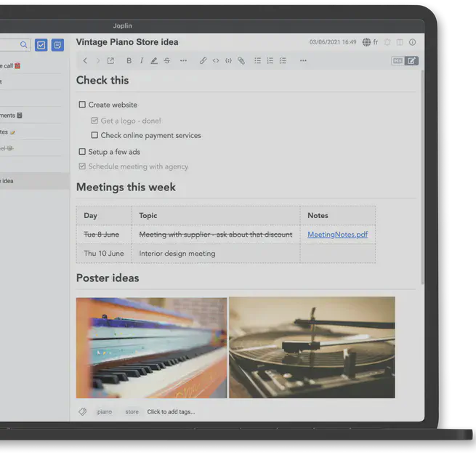Tick the 'Check online payment services' checkbox
Screen dimensions: 476x476
point(94,135)
